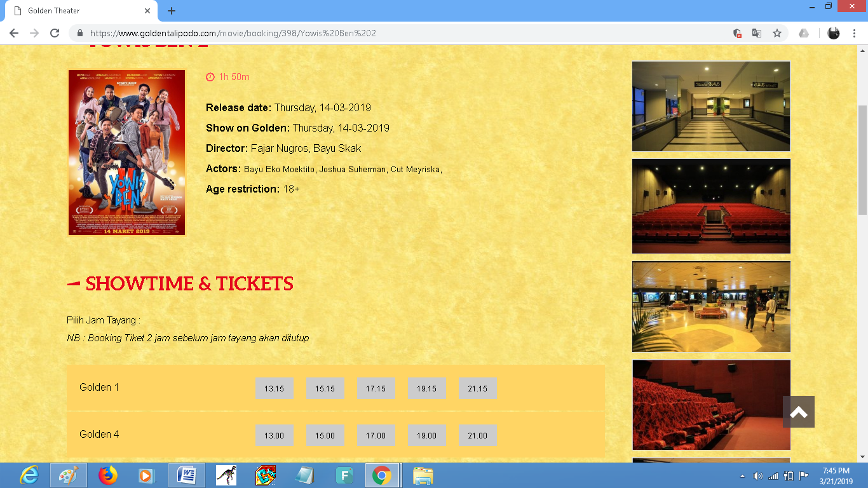Click the Golden 1 row label
This screenshot has width=868, height=488.
99,387
